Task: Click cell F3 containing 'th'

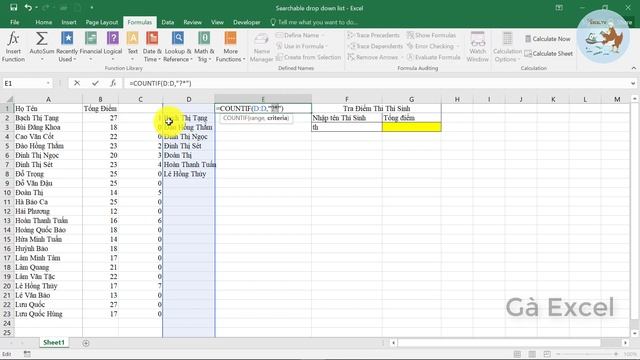Action: pyautogui.click(x=347, y=127)
